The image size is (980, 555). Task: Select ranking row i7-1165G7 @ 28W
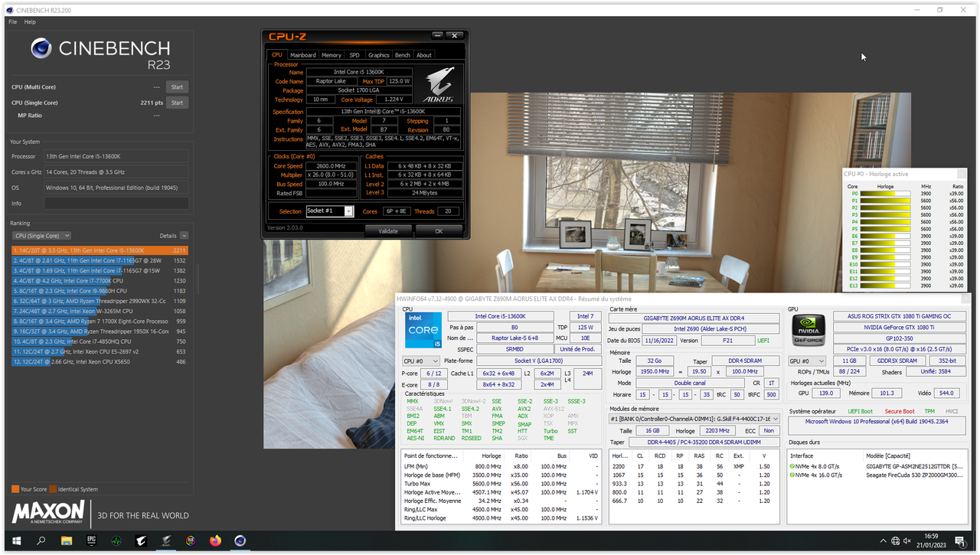tap(100, 260)
